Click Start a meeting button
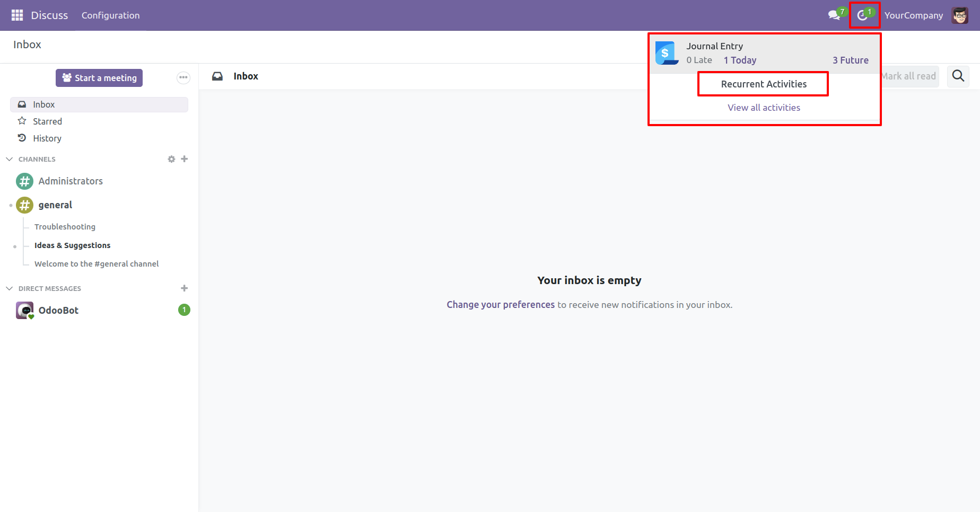The width and height of the screenshot is (980, 512). click(99, 78)
